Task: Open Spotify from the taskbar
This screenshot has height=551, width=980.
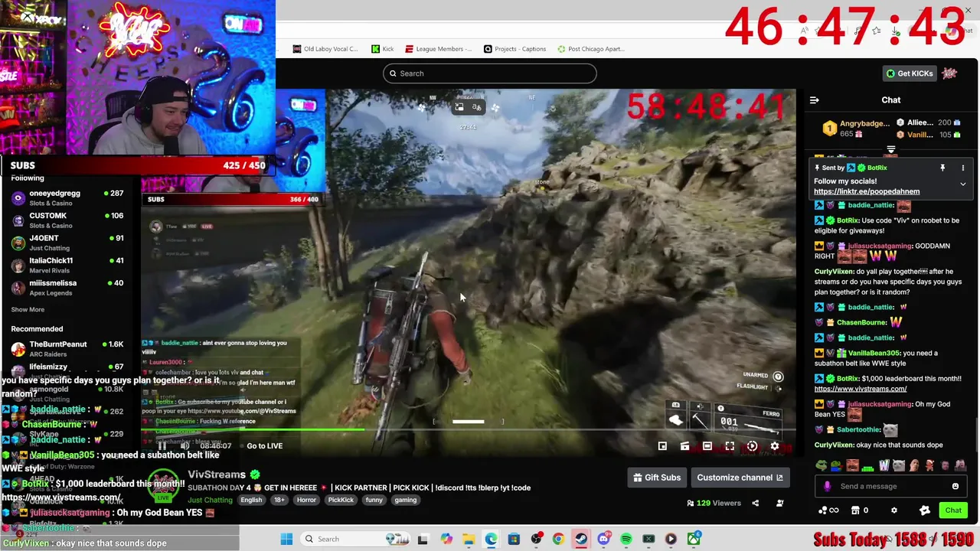Action: (x=626, y=540)
